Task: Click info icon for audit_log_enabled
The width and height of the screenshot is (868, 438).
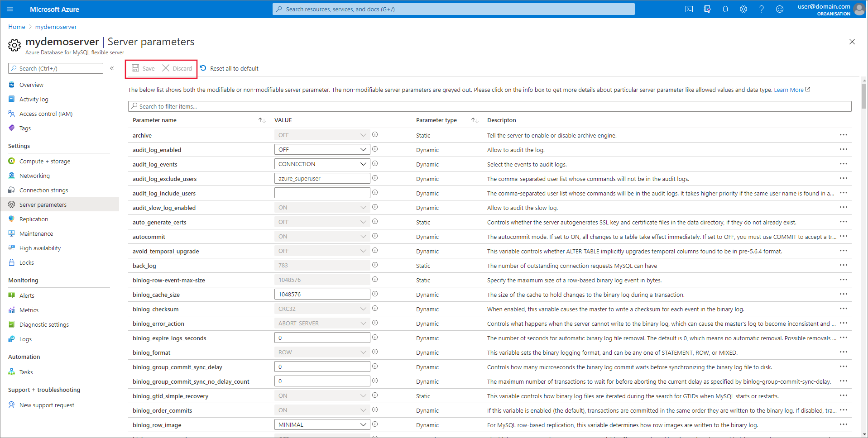Action: 375,149
